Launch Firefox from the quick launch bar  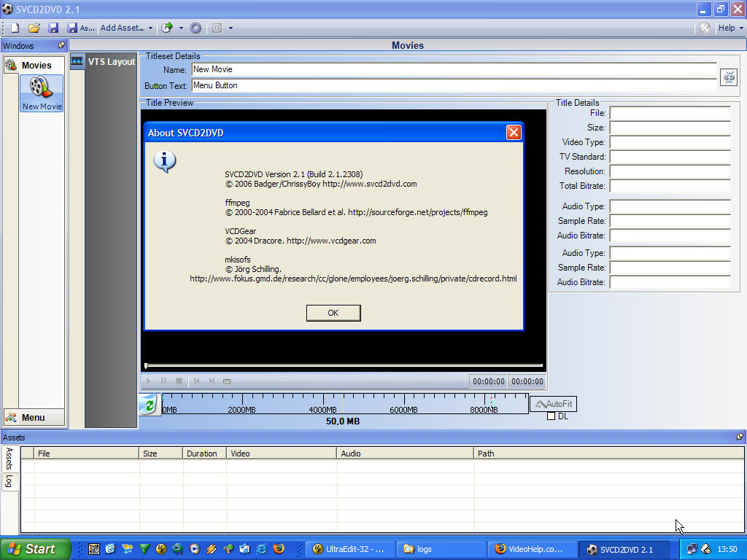[279, 548]
